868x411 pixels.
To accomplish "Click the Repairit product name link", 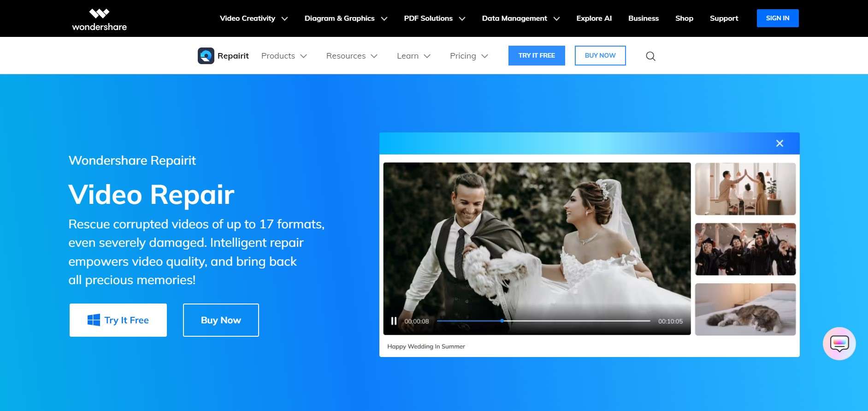I will click(x=233, y=56).
